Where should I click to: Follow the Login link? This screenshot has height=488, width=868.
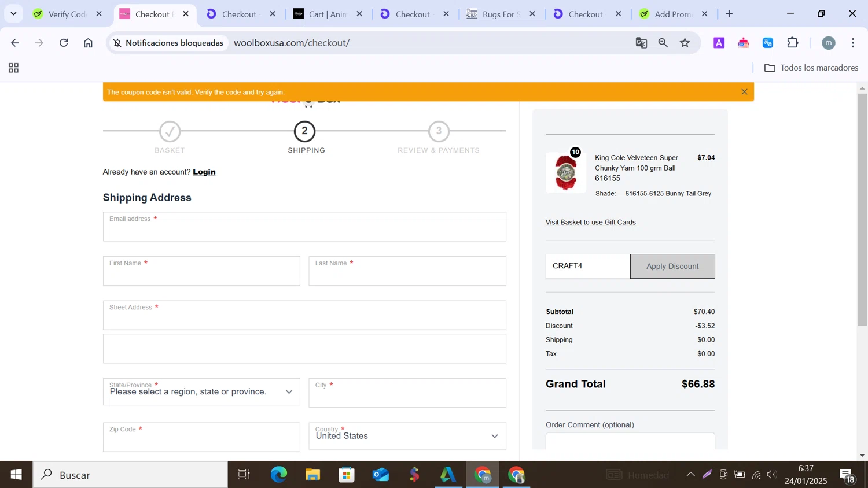(x=204, y=172)
